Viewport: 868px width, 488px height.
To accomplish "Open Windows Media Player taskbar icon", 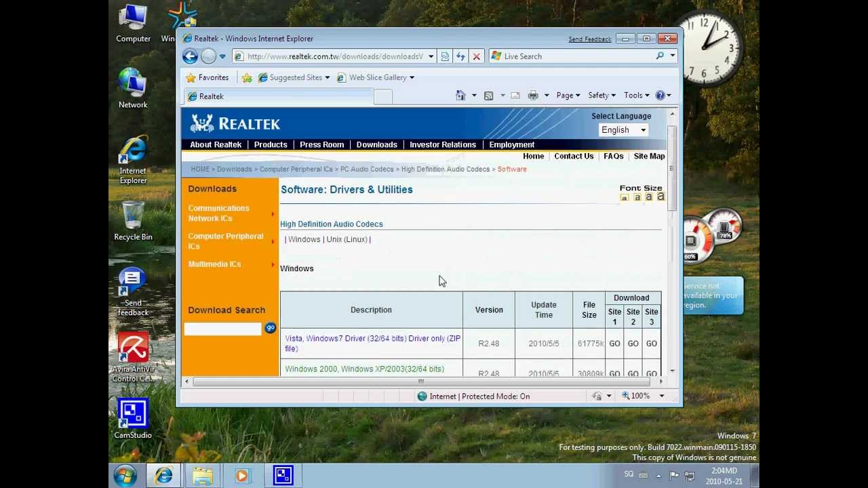I will pyautogui.click(x=242, y=476).
